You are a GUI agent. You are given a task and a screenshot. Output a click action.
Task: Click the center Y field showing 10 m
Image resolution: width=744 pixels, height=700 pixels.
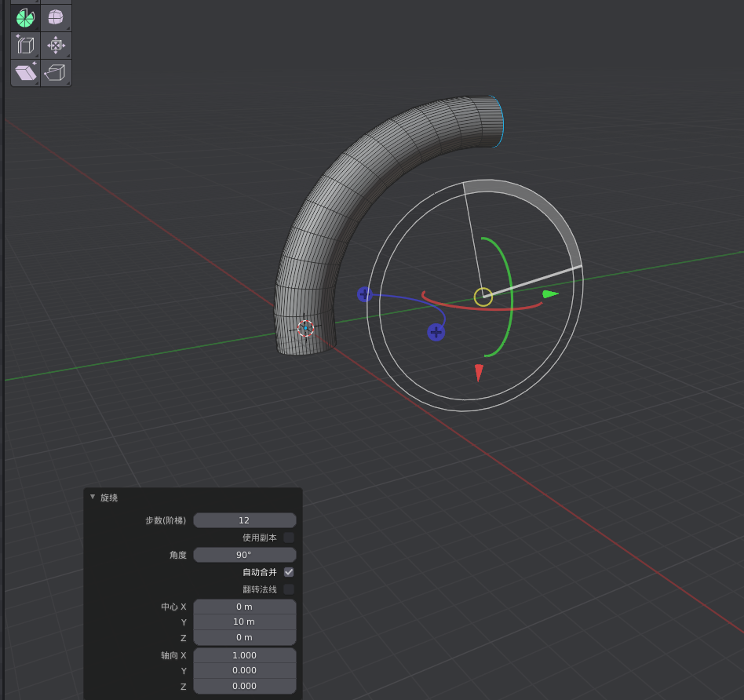tap(244, 622)
